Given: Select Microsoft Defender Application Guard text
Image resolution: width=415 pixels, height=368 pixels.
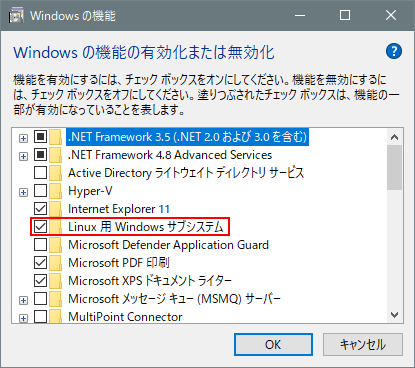Looking at the screenshot, I should tap(168, 245).
